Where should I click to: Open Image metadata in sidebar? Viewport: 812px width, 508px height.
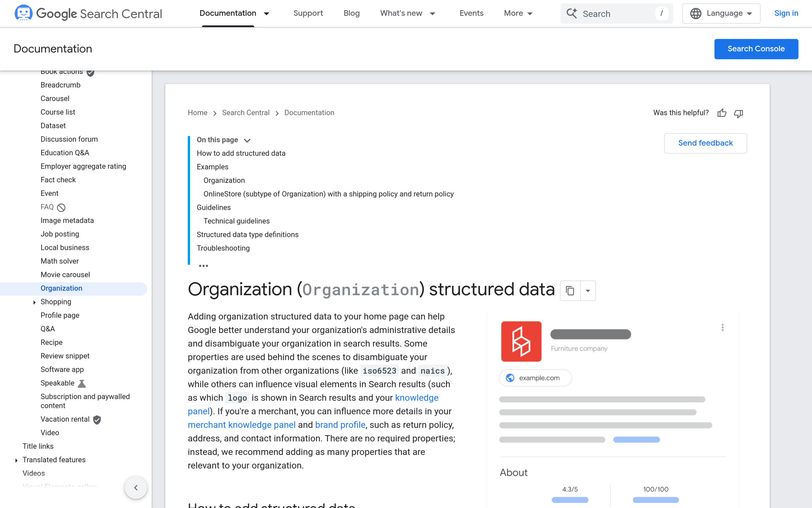pos(67,221)
